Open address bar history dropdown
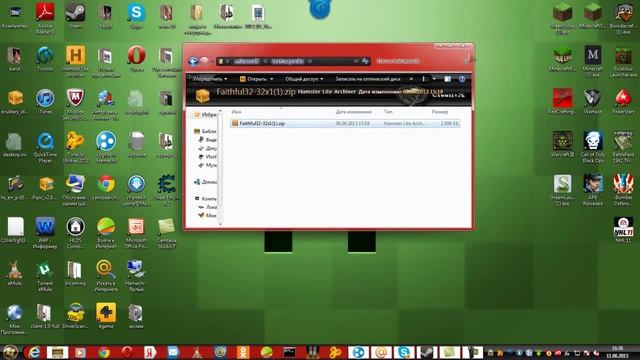The image size is (640, 360). tap(356, 61)
